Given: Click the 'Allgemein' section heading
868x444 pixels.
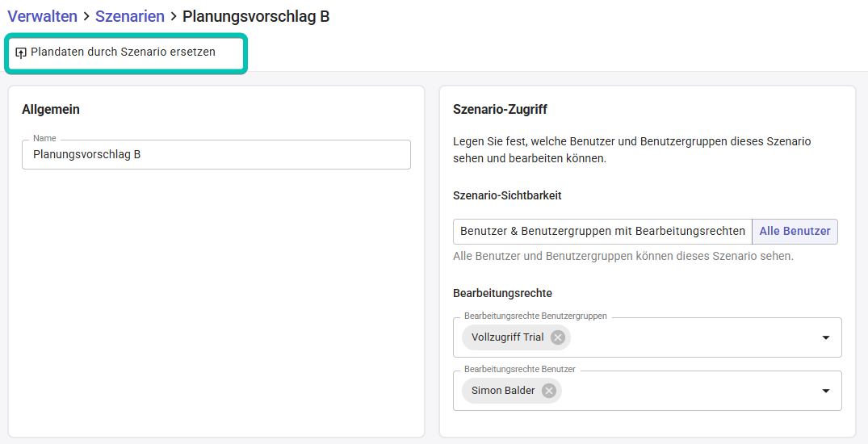Looking at the screenshot, I should point(51,110).
